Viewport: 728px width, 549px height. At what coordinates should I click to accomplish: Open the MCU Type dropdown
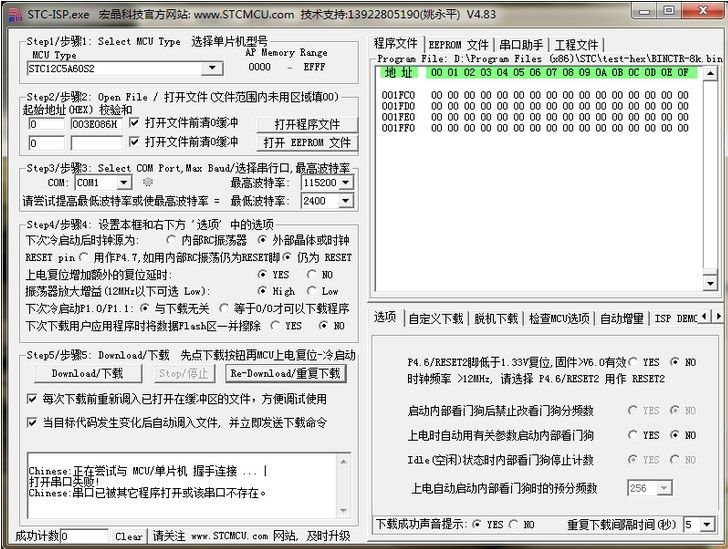point(212,68)
